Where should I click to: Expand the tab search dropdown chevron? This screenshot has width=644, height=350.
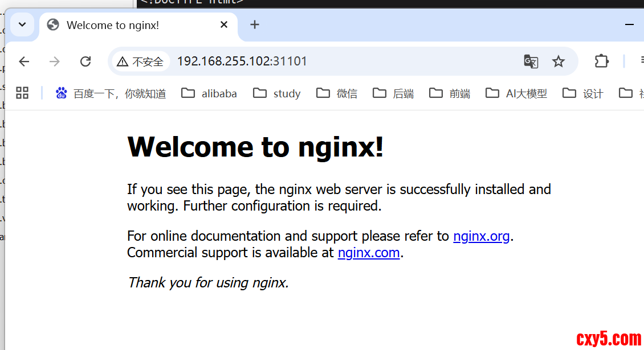pos(22,24)
